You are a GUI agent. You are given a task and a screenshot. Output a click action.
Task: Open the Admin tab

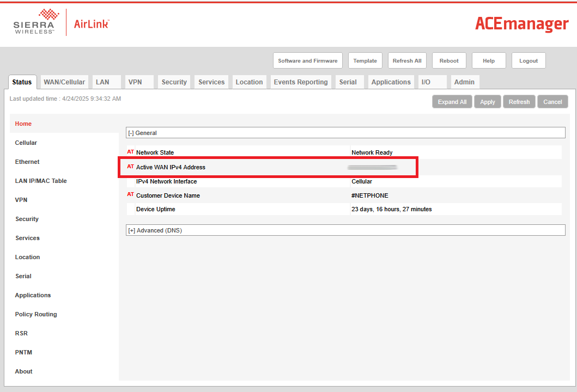click(x=464, y=82)
